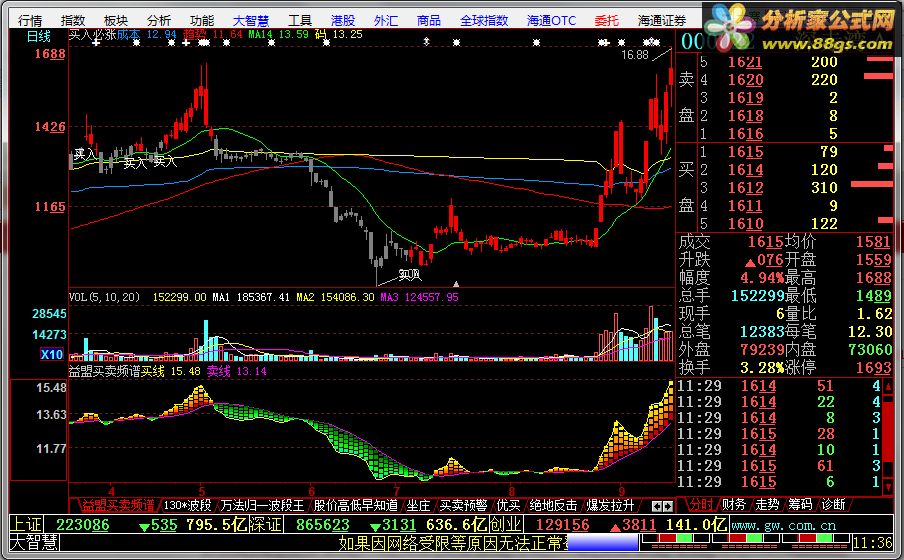Switch to the 爆发拉升 indicator tab
Image resolution: width=904 pixels, height=560 pixels.
point(611,506)
